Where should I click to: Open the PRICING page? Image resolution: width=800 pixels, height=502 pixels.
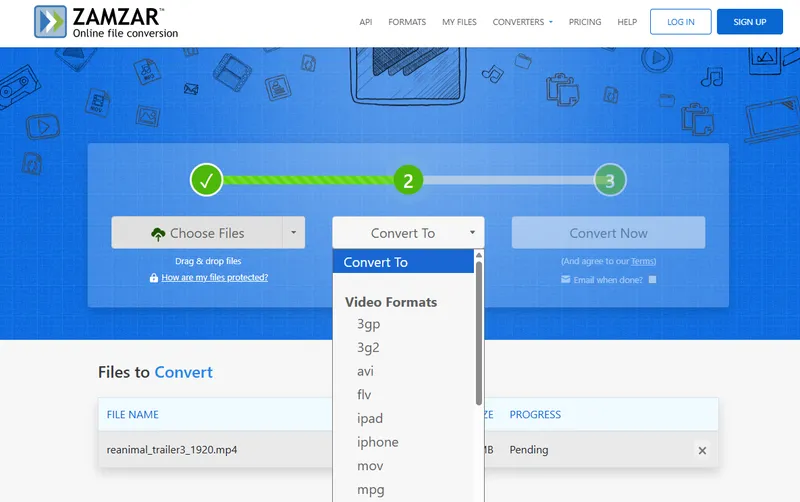pos(585,22)
